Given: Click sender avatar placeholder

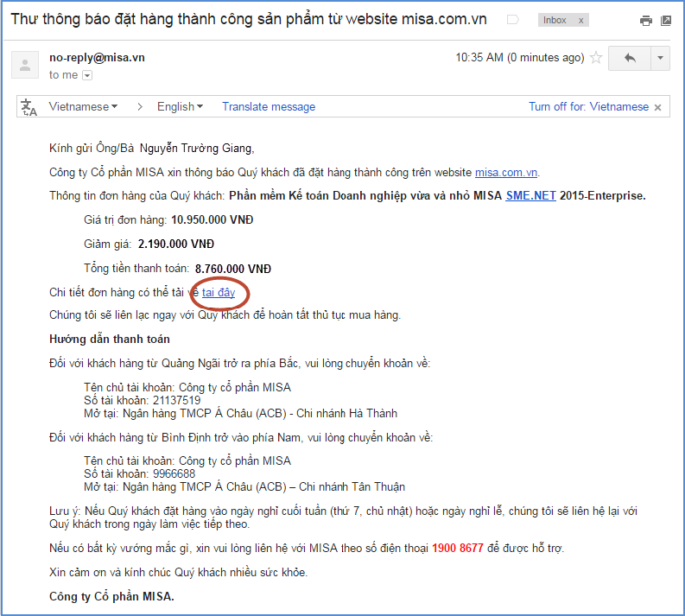Looking at the screenshot, I should [25, 65].
